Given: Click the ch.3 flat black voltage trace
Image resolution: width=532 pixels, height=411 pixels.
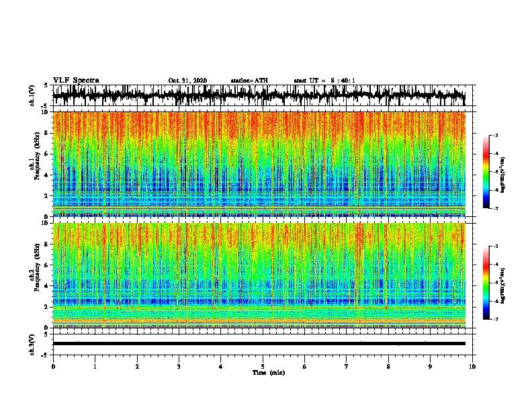Looking at the screenshot, I should click(x=259, y=344).
